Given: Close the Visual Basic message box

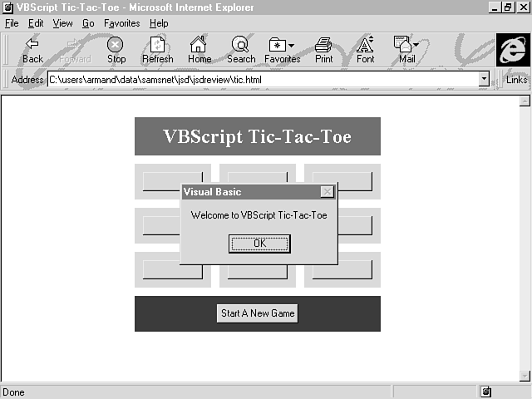Looking at the screenshot, I should 328,192.
